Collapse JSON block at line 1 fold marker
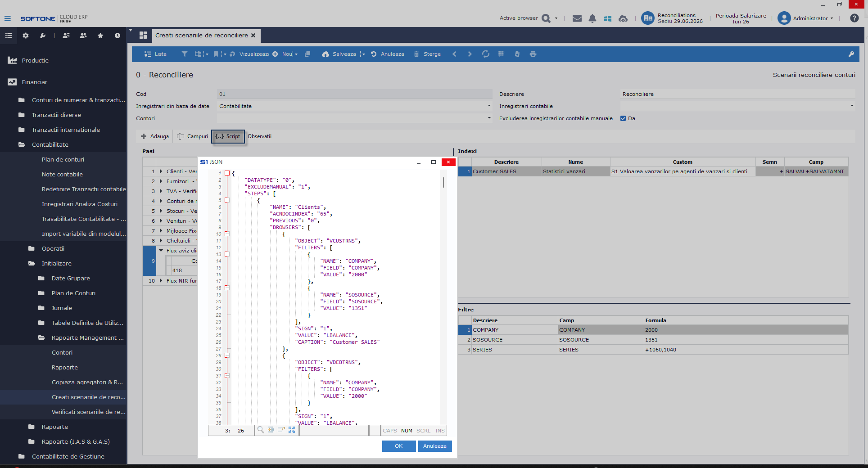This screenshot has height=468, width=868. pos(227,173)
